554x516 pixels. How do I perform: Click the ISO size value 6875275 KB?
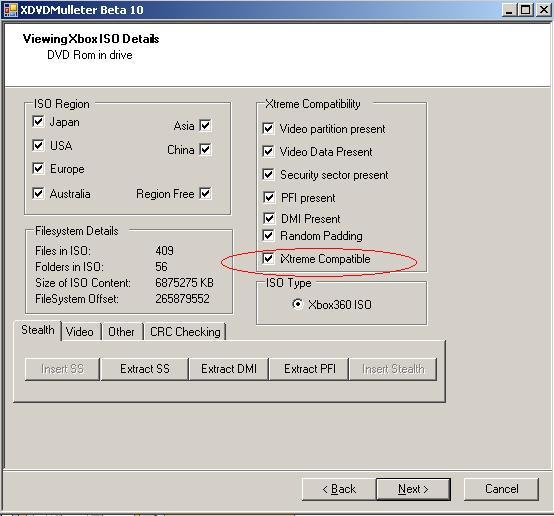tap(184, 282)
